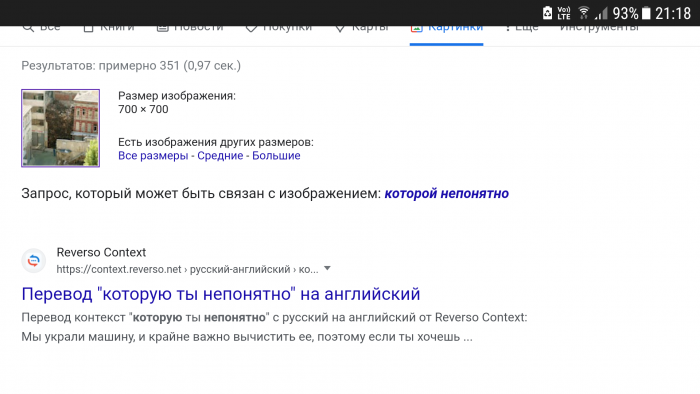Open the Все размеры link
Viewport: 700px width, 394px height.
(x=153, y=156)
